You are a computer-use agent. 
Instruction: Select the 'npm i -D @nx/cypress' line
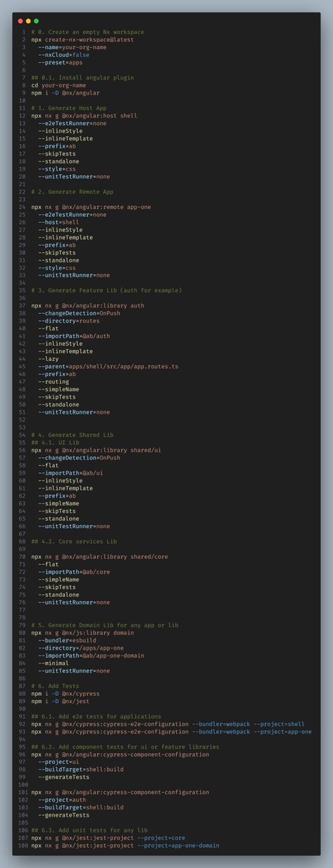[65, 693]
